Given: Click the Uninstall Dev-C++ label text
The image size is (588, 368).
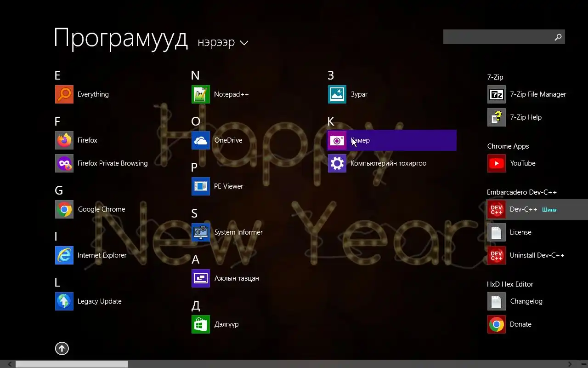Looking at the screenshot, I should pyautogui.click(x=537, y=255).
